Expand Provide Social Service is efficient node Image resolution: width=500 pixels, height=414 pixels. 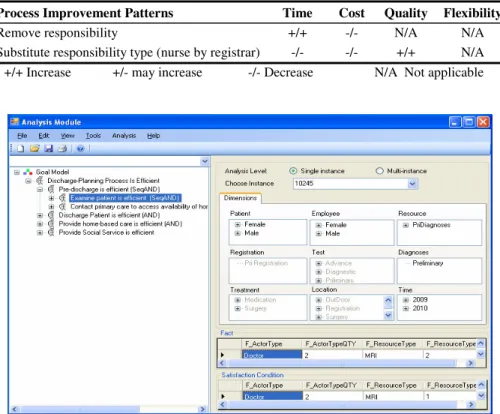pyautogui.click(x=40, y=233)
